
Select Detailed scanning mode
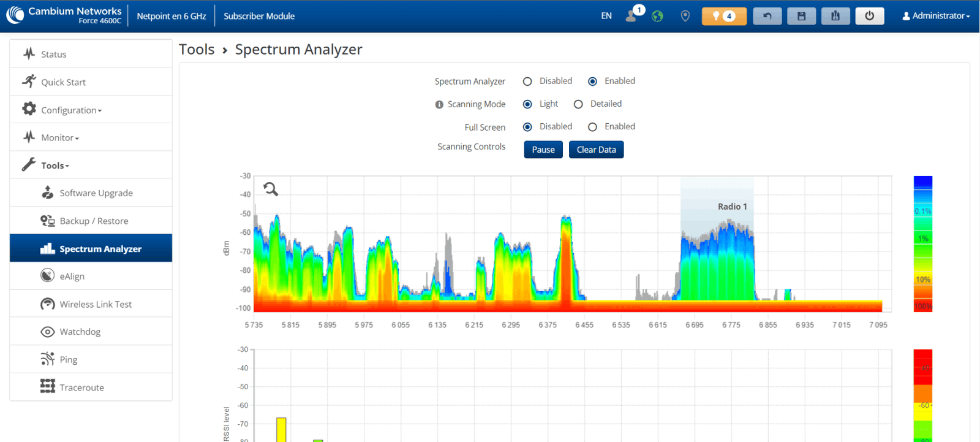click(x=578, y=104)
